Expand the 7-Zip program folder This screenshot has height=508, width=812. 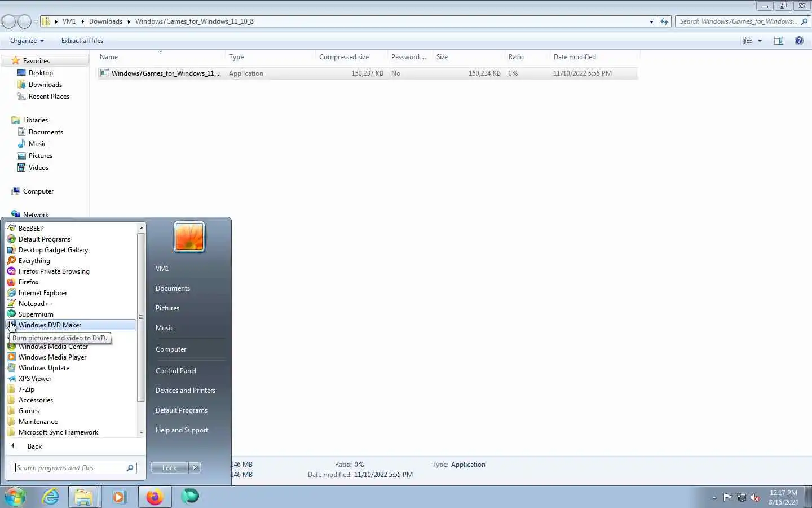26,389
